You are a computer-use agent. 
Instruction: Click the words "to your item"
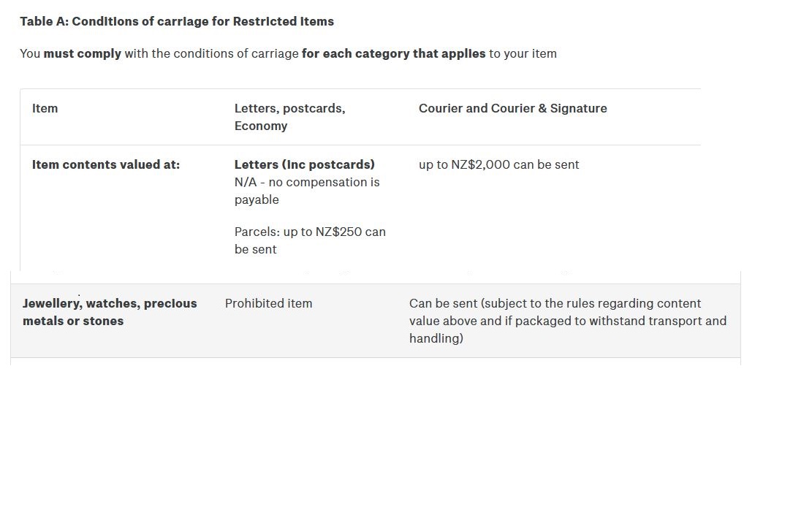click(523, 53)
